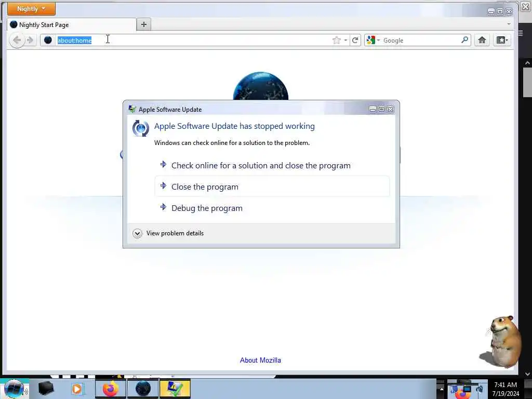Open the URL history dropdown arrow
Screen dimensions: 532x399
click(x=345, y=41)
